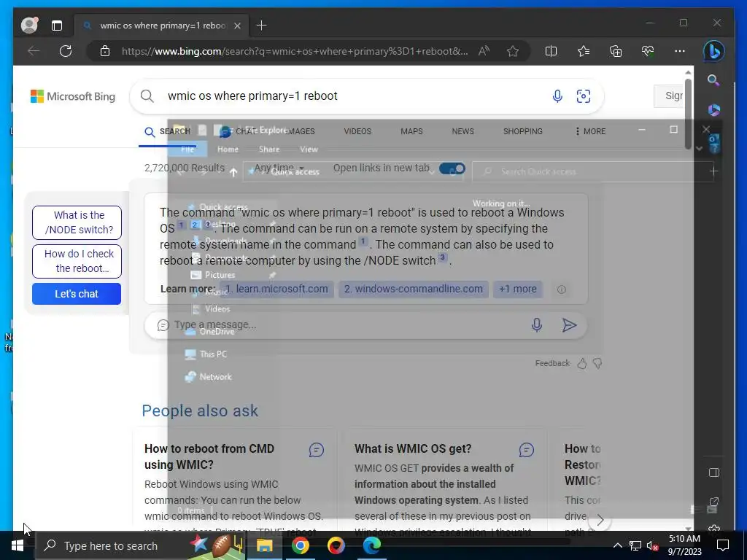
Task: Open Outlook icon in Edge sidebar
Action: pos(713,143)
